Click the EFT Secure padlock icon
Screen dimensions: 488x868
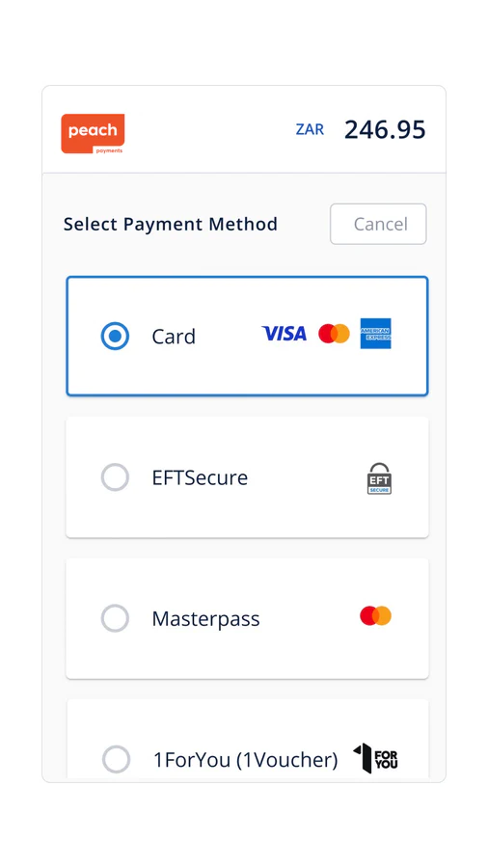click(x=380, y=478)
